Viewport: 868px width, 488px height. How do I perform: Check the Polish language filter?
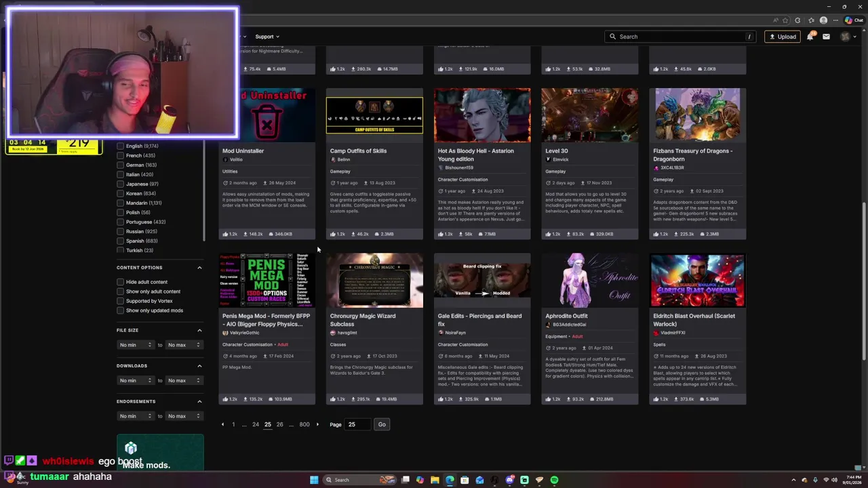[x=120, y=212]
